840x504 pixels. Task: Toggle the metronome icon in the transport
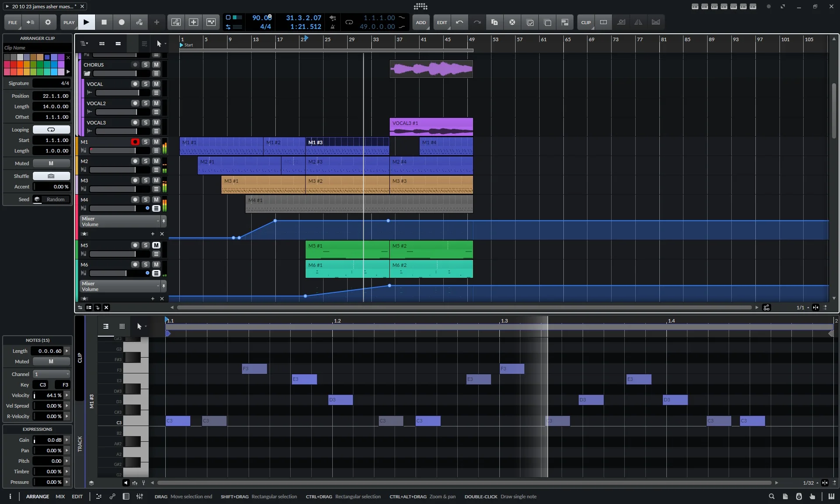pos(333,27)
